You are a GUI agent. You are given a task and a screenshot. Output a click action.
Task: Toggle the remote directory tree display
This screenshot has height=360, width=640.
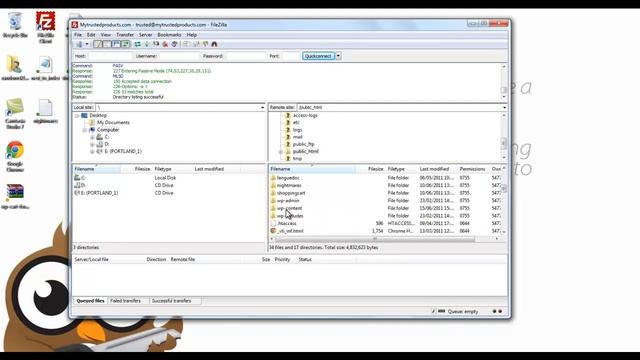click(116, 44)
